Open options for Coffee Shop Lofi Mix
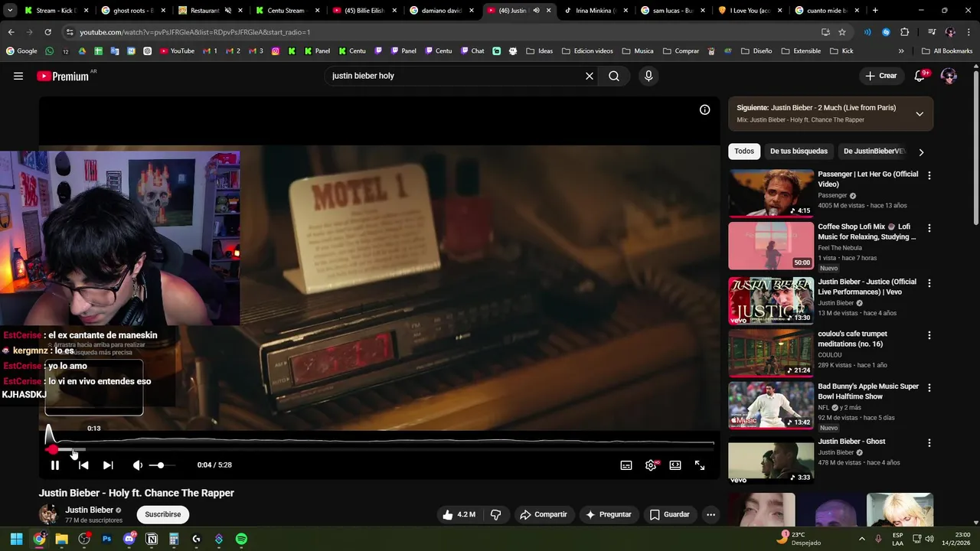This screenshot has height=551, width=980. [x=929, y=228]
